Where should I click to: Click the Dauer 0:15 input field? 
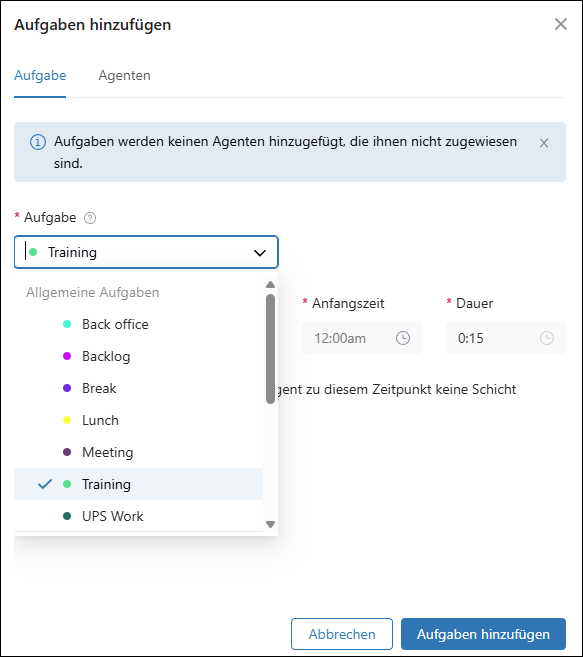[506, 338]
